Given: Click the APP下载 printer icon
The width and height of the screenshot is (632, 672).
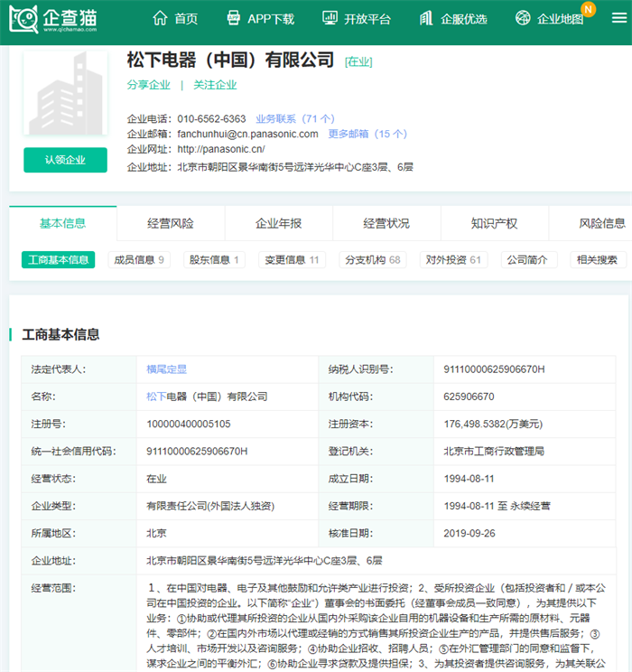Looking at the screenshot, I should pyautogui.click(x=234, y=18).
